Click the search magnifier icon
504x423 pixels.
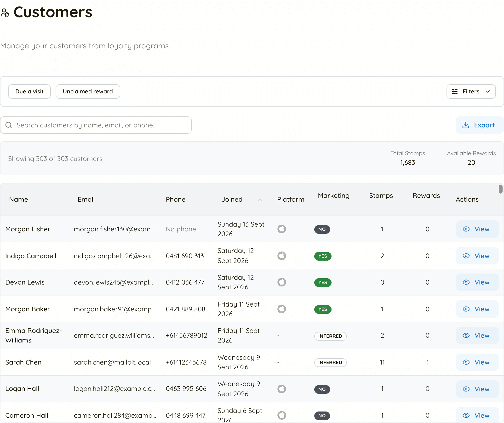tap(9, 125)
